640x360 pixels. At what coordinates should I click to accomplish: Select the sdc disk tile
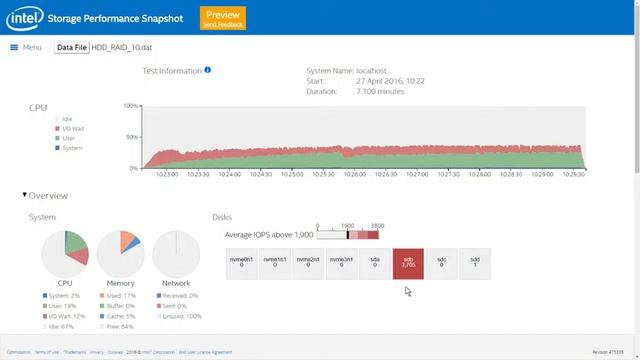[x=442, y=264]
